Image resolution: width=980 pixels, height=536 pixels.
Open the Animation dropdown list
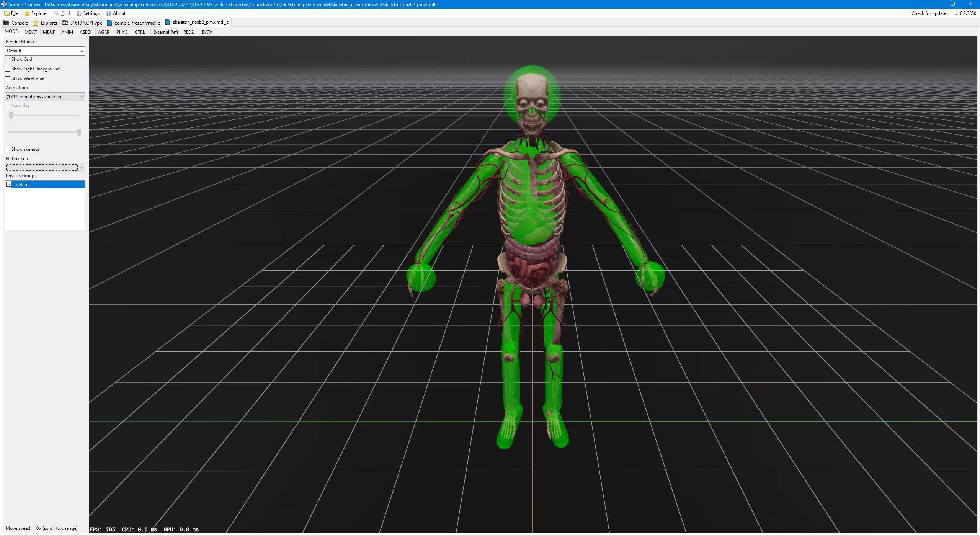point(45,97)
